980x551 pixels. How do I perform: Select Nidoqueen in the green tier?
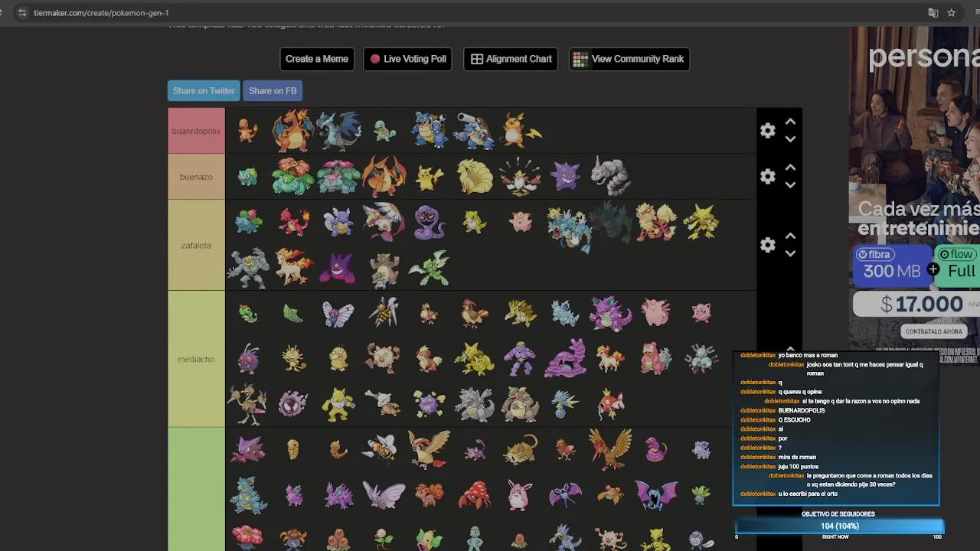point(247,495)
